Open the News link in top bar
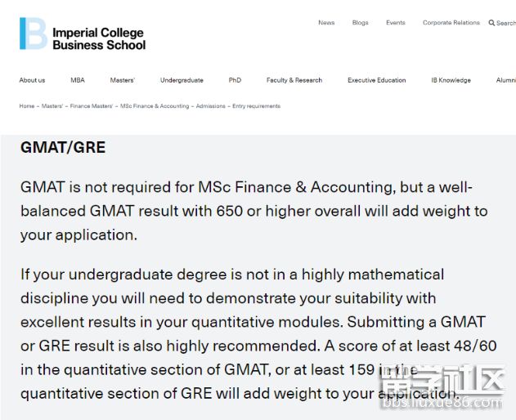 (326, 23)
